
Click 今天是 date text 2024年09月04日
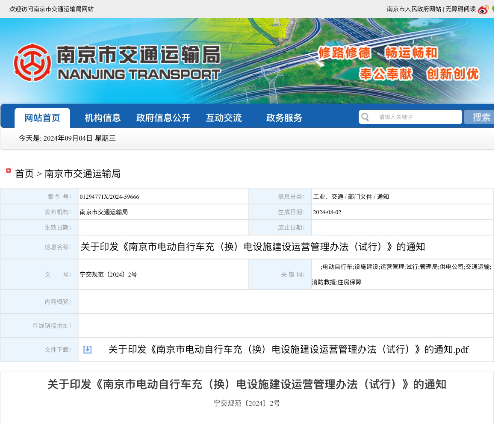tap(67, 138)
